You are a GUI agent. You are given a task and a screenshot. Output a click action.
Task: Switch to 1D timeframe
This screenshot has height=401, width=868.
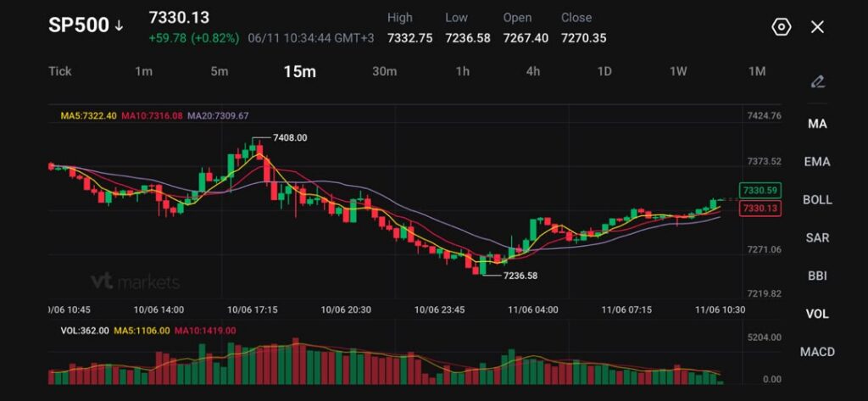[604, 71]
